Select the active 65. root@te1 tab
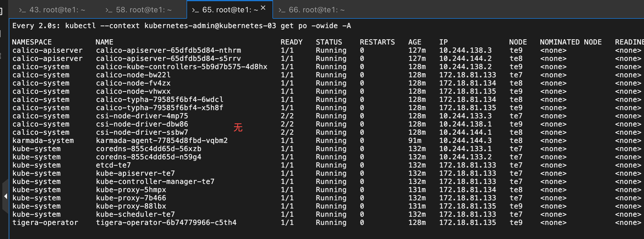This screenshot has height=239, width=644. (225, 10)
